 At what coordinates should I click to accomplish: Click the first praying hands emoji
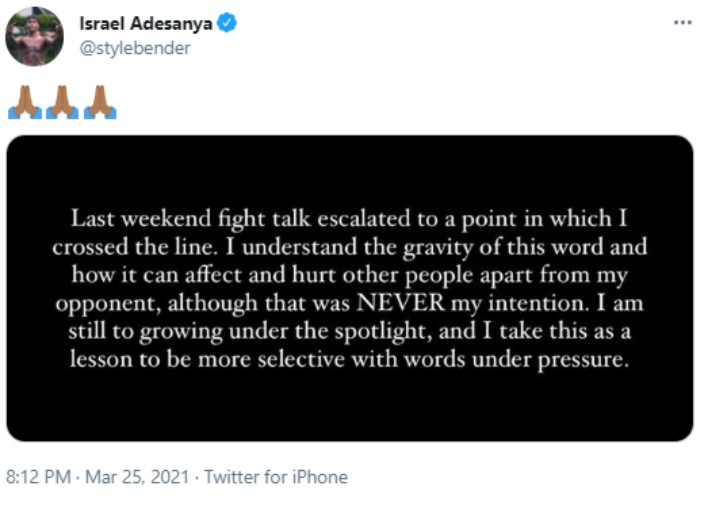(x=25, y=103)
